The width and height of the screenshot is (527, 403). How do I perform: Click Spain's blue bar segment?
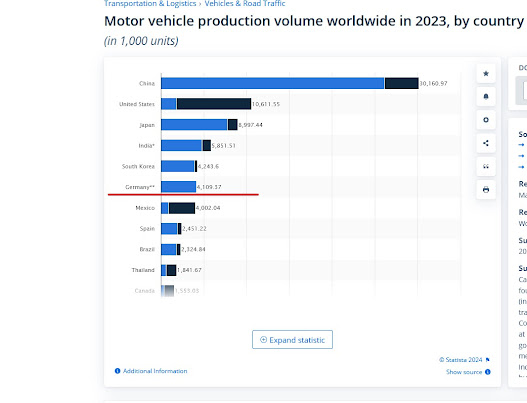169,229
